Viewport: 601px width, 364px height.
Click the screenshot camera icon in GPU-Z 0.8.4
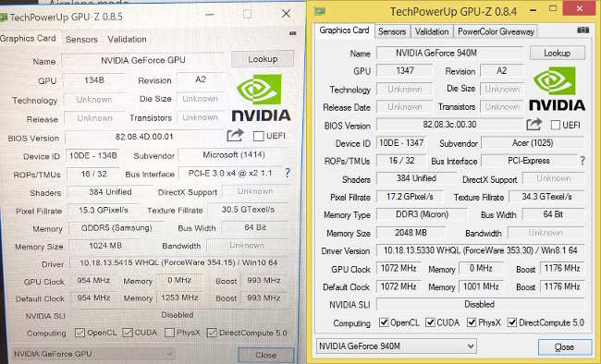coord(583,30)
